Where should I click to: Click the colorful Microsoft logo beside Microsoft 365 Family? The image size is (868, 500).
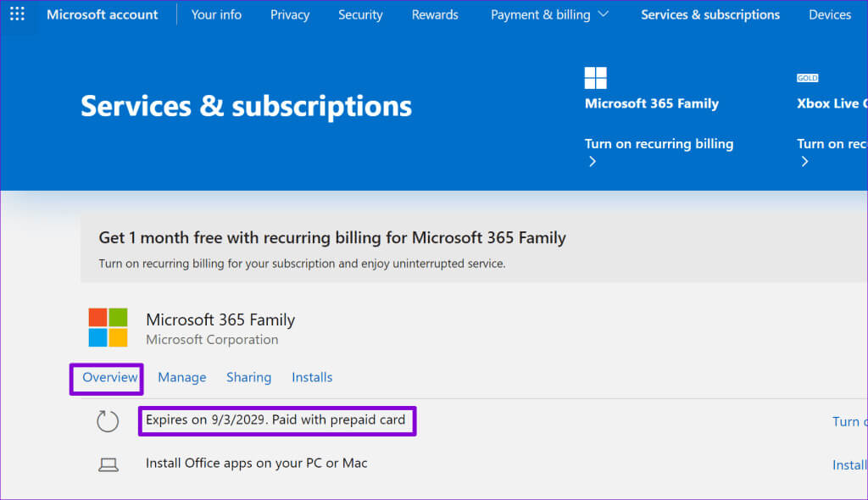108,328
